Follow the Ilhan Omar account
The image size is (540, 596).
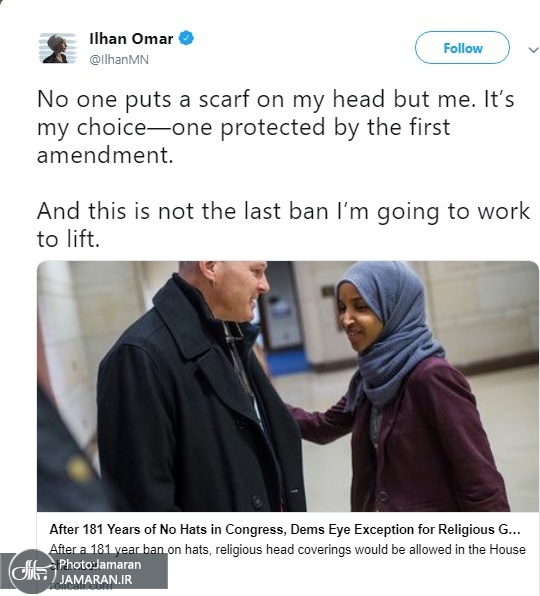[462, 48]
